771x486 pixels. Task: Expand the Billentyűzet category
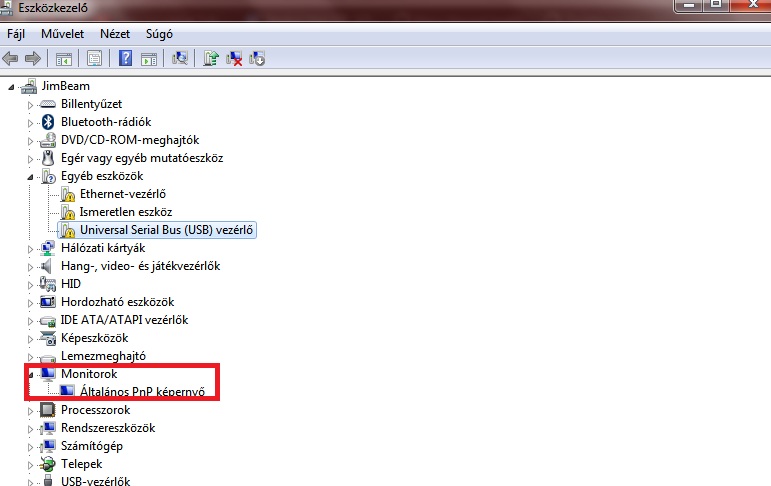coord(30,105)
